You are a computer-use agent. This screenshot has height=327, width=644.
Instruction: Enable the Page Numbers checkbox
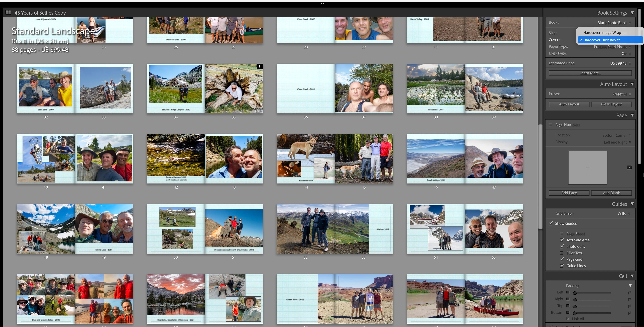pos(551,125)
